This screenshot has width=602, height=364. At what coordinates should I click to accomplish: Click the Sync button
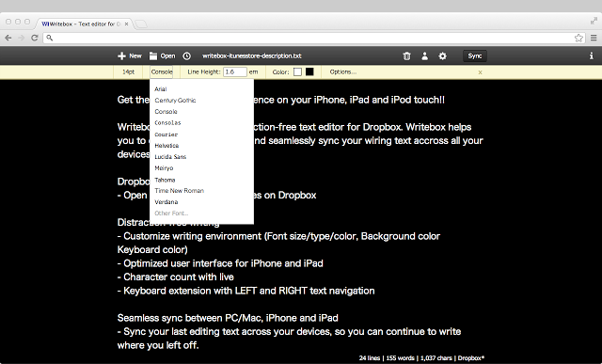[x=475, y=56]
